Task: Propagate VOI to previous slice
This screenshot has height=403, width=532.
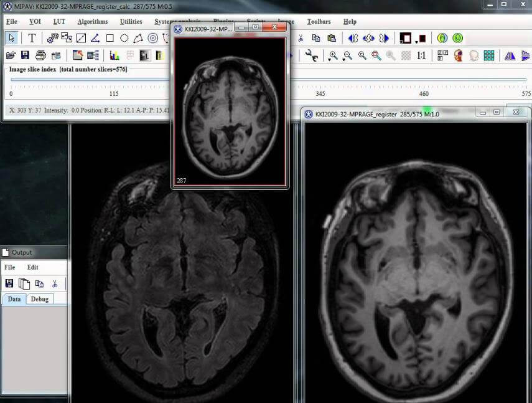Action: 353,38
